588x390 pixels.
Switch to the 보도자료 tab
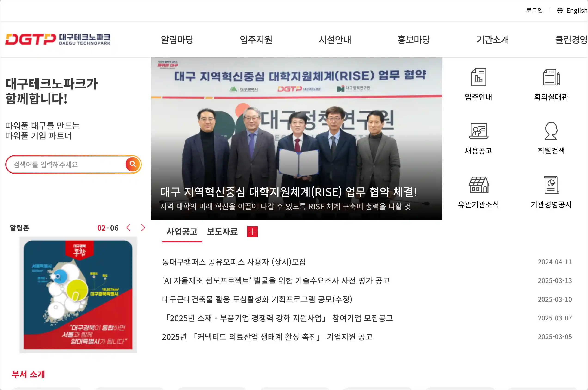tap(222, 232)
